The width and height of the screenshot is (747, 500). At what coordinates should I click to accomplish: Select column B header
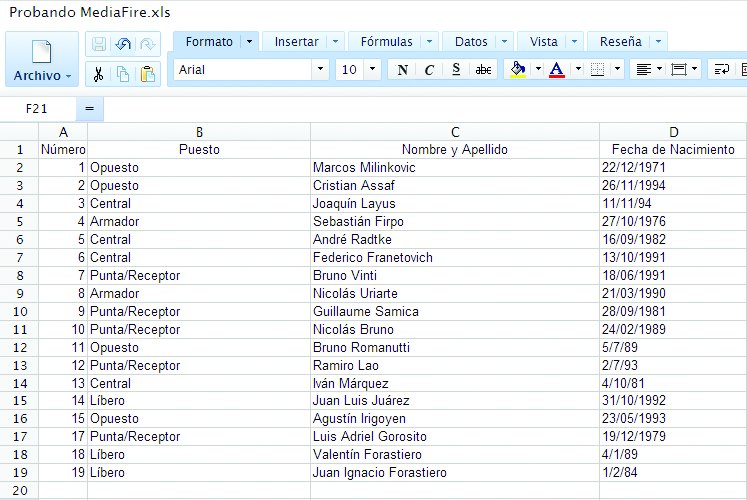199,132
